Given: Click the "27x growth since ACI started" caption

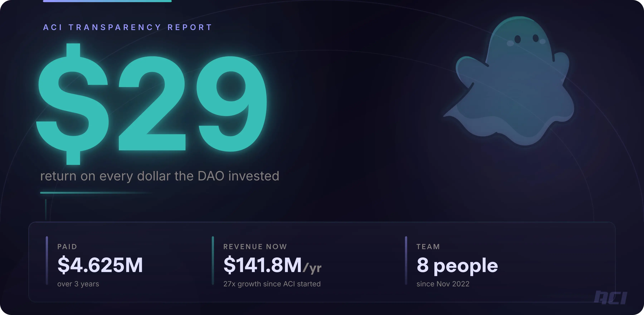Looking at the screenshot, I should (272, 284).
